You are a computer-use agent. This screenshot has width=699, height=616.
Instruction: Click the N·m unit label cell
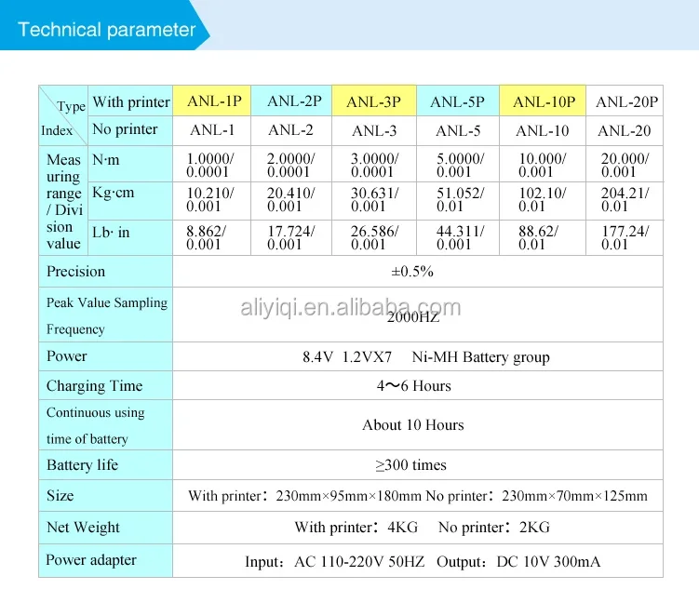(130, 164)
